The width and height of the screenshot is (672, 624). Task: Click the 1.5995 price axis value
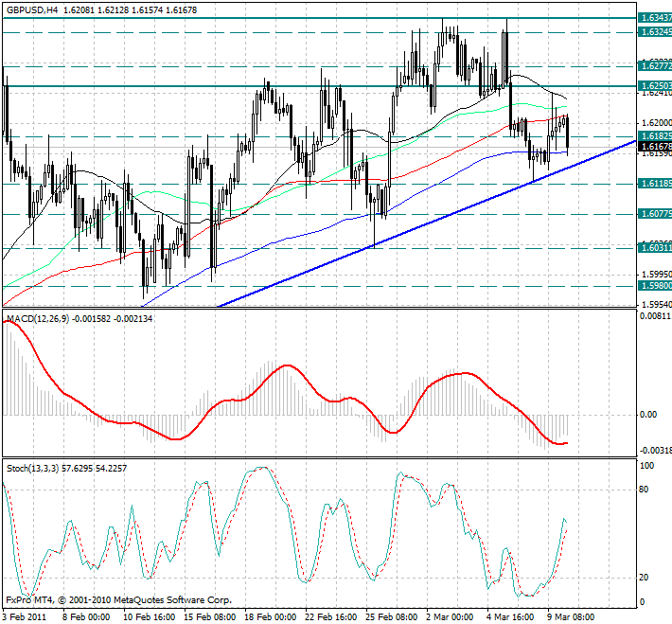pos(656,274)
